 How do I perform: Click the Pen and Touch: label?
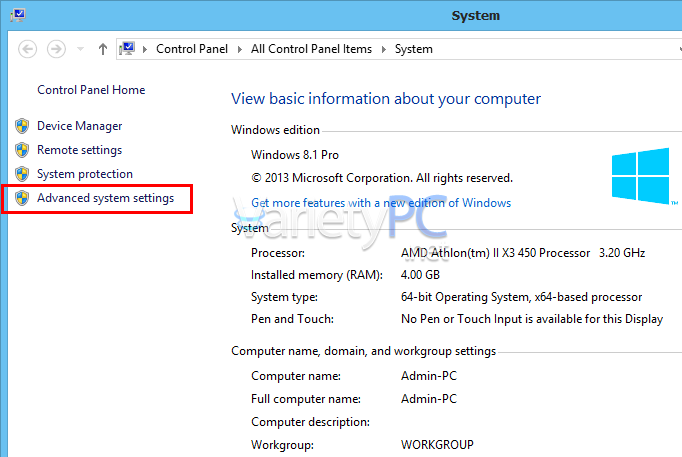pyautogui.click(x=292, y=319)
